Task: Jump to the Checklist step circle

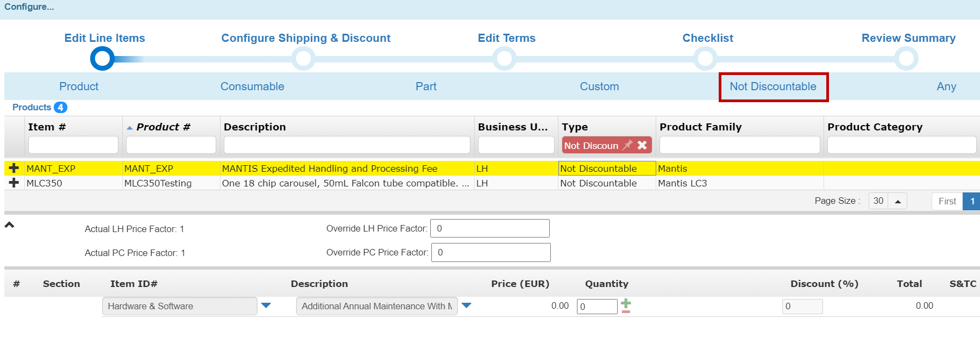Action: point(705,58)
